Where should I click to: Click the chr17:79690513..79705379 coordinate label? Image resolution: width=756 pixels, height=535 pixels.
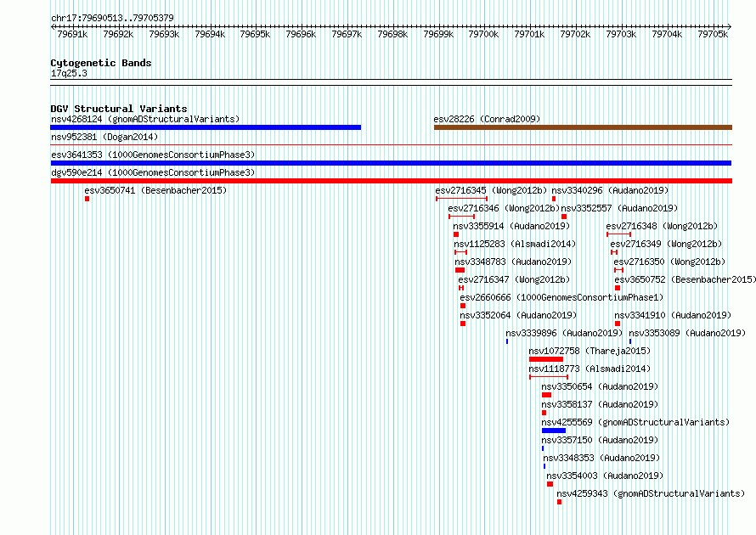tap(112, 18)
